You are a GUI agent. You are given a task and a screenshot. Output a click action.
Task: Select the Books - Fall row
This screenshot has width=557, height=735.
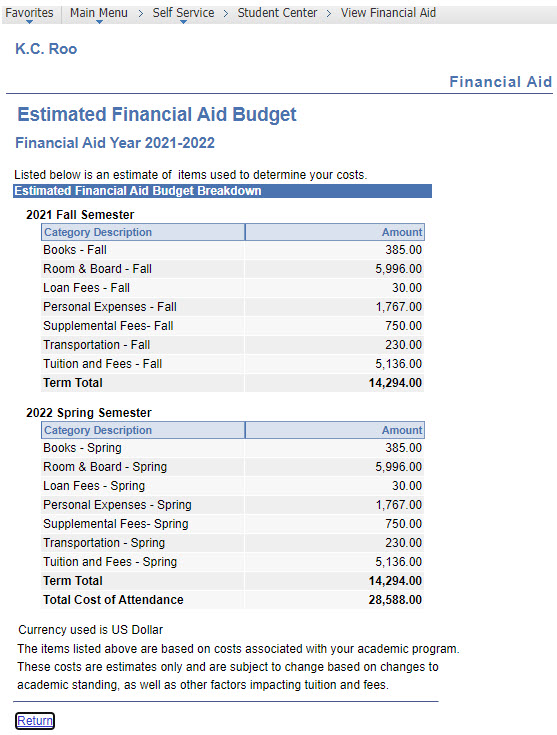click(233, 250)
